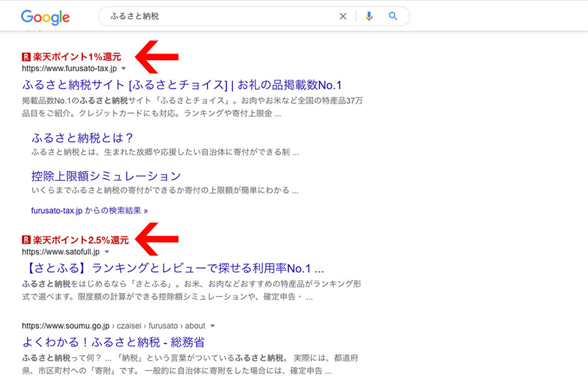The height and width of the screenshot is (391, 588).
Task: Click the https://www.furusato-tax.jp URL text
Action: tap(69, 69)
